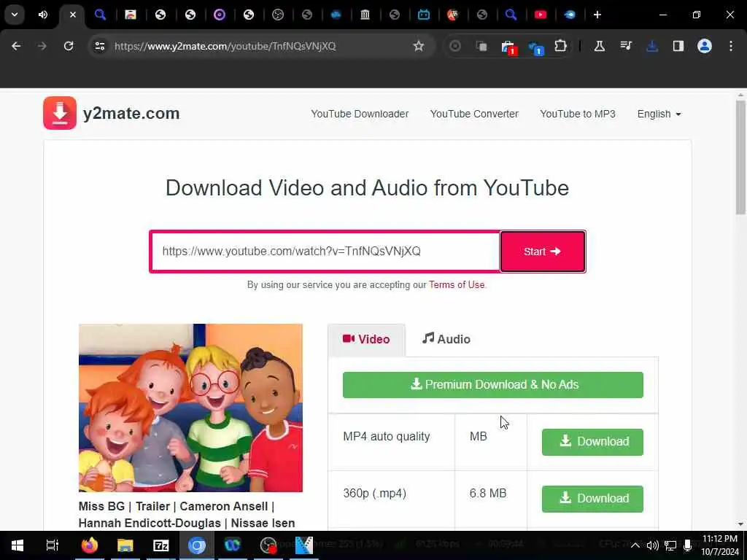The height and width of the screenshot is (560, 747).
Task: Show browser downloads with the tray-arrow icon
Action: point(652,46)
